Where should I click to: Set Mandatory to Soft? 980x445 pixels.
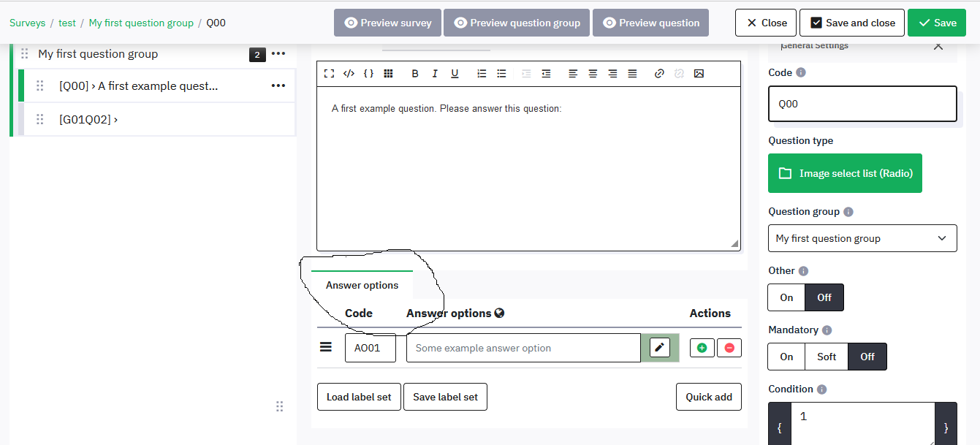[x=827, y=357]
